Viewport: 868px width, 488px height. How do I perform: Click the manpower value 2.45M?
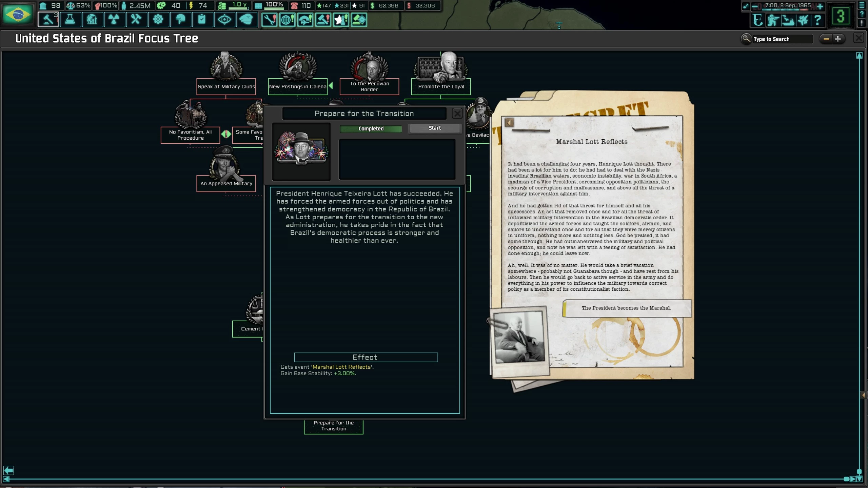140,6
